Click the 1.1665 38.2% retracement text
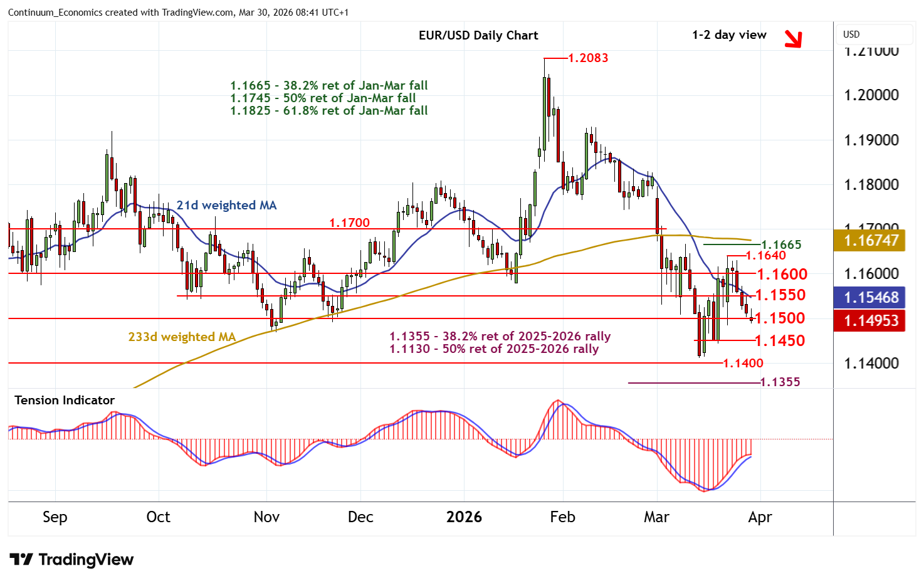 (x=328, y=85)
